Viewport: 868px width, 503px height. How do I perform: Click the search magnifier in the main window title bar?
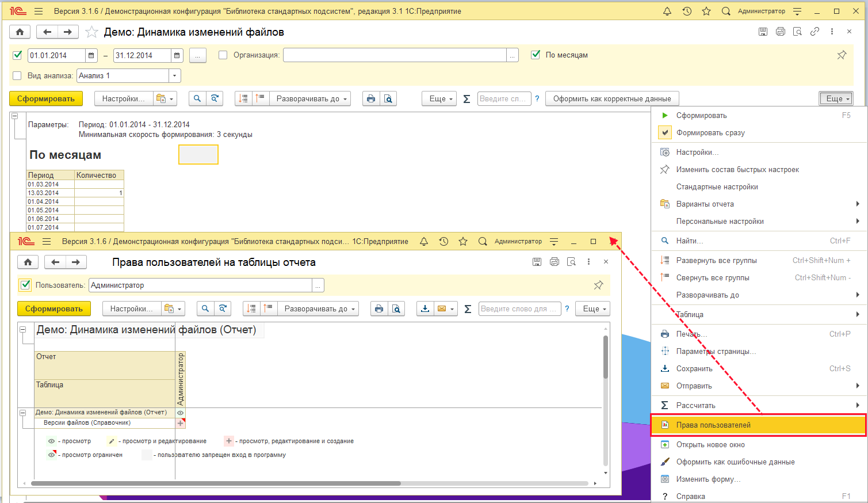click(x=726, y=11)
